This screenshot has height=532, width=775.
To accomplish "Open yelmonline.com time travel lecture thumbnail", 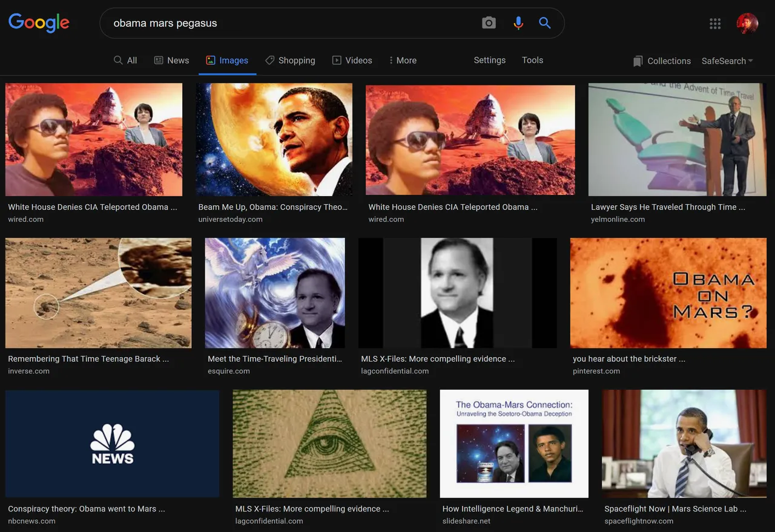I will (678, 140).
